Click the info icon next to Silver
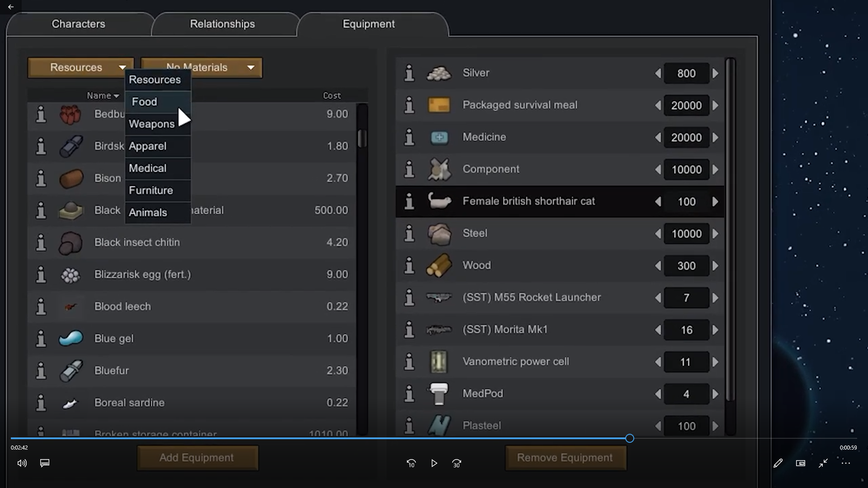The height and width of the screenshot is (488, 868). pyautogui.click(x=409, y=73)
